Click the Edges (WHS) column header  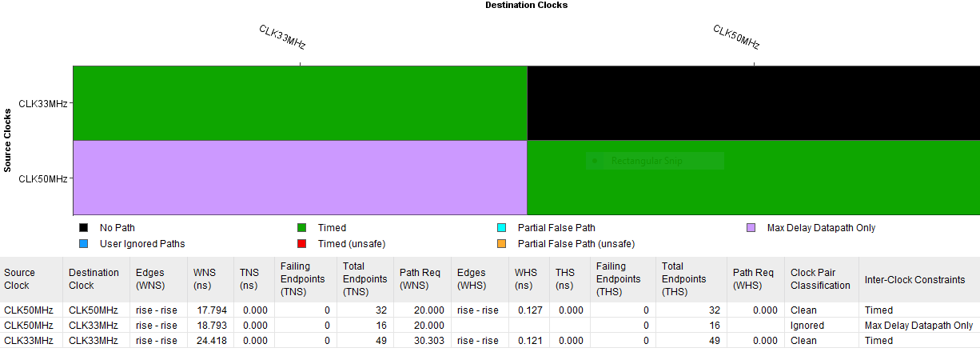[480, 279]
